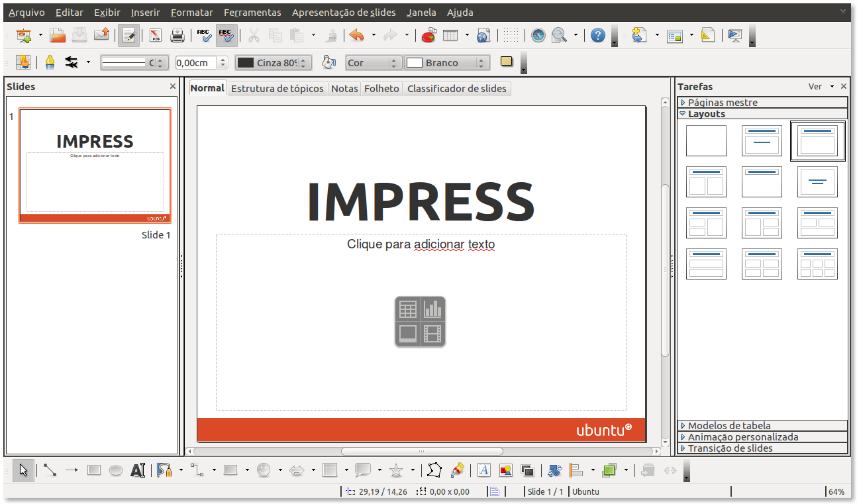Insert a chart from the toolbar
The image size is (857, 504).
(x=429, y=36)
